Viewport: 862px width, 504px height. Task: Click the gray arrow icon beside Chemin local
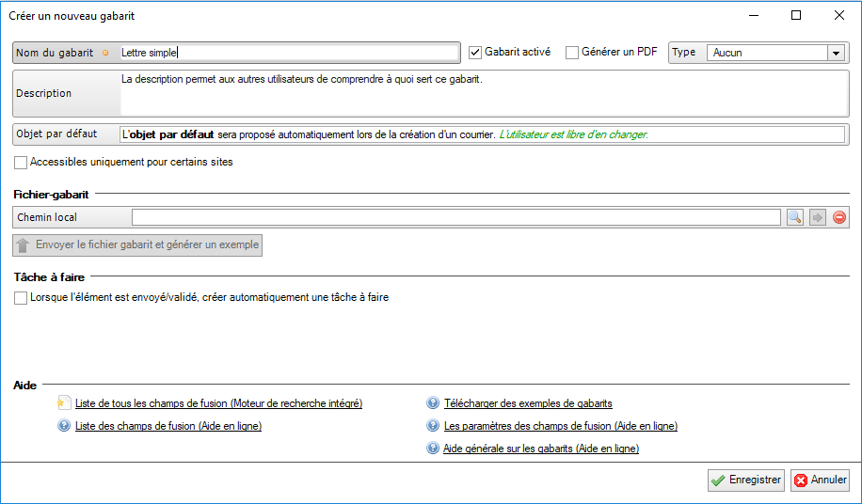click(x=818, y=217)
